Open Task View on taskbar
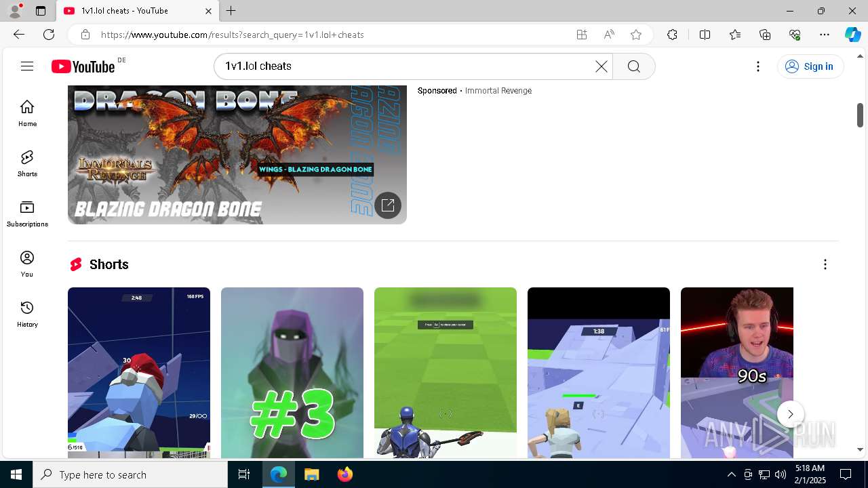 click(244, 474)
